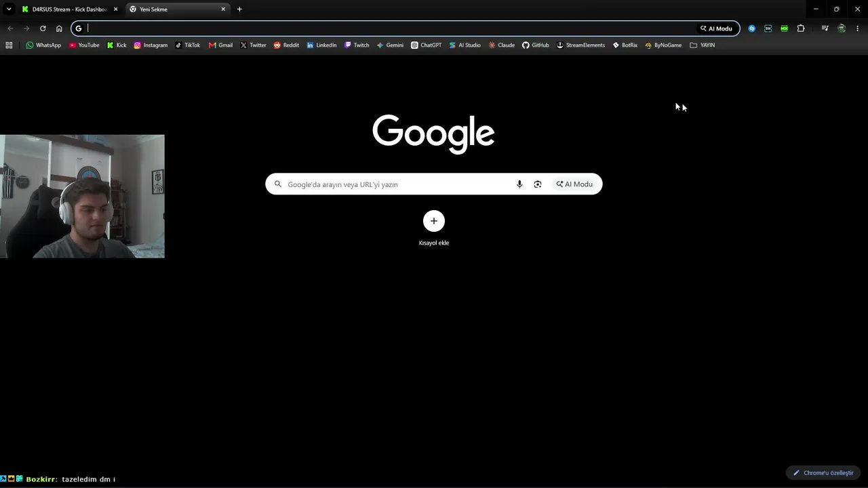Start voice search with the microphone
Viewport: 868px width, 488px height.
click(x=519, y=184)
